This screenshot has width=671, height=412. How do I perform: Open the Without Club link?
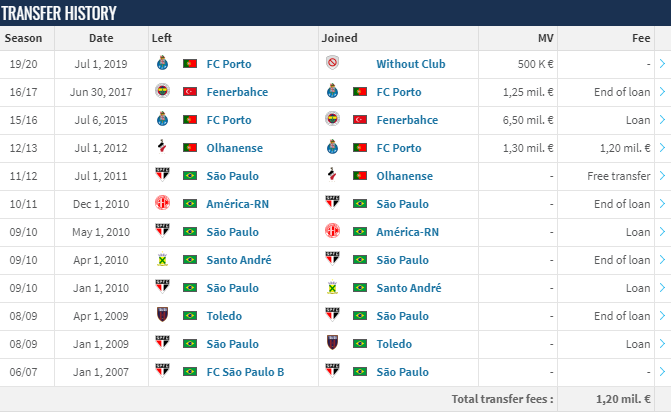tap(411, 64)
